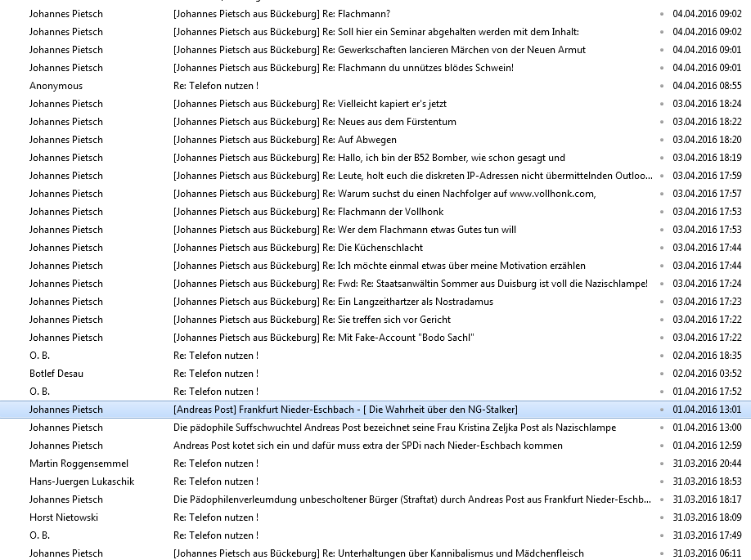This screenshot has height=560, width=751.
Task: Toggle read dot on selected NG-Stalker row
Action: [662, 410]
